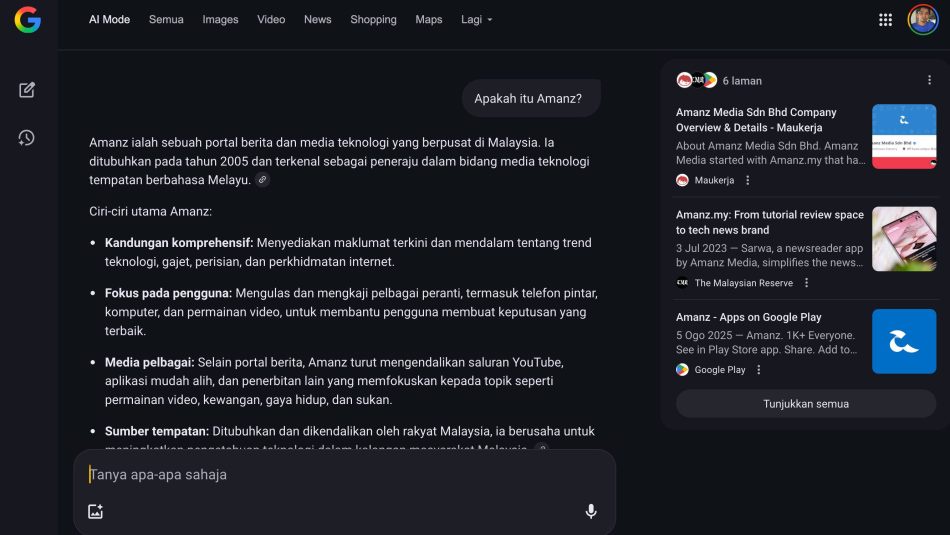
Task: Click stacked source icons beside '6 laman'
Action: [x=697, y=80]
